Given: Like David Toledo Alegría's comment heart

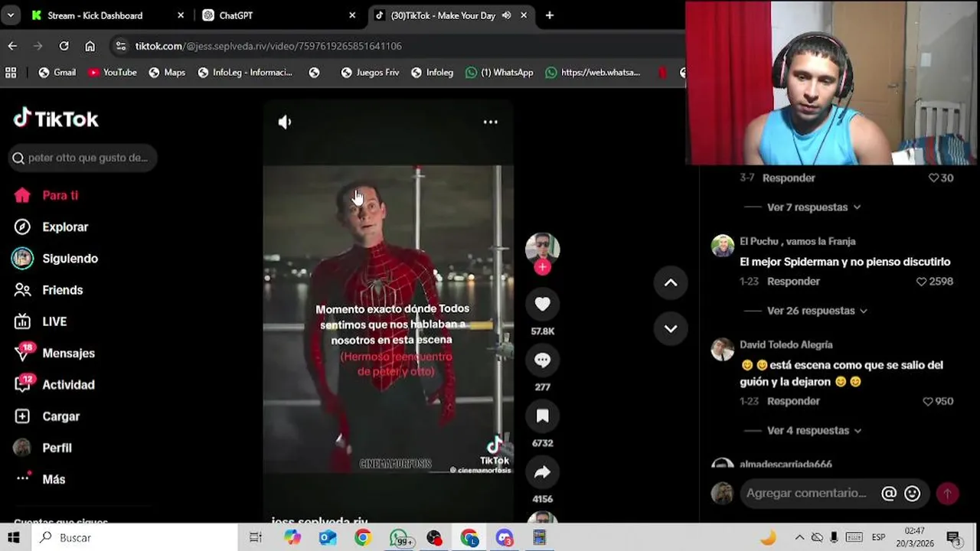Looking at the screenshot, I should click(928, 401).
